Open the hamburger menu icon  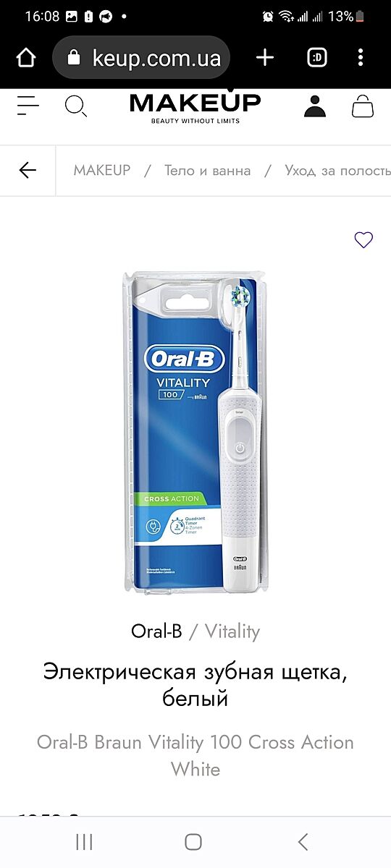pos(28,106)
